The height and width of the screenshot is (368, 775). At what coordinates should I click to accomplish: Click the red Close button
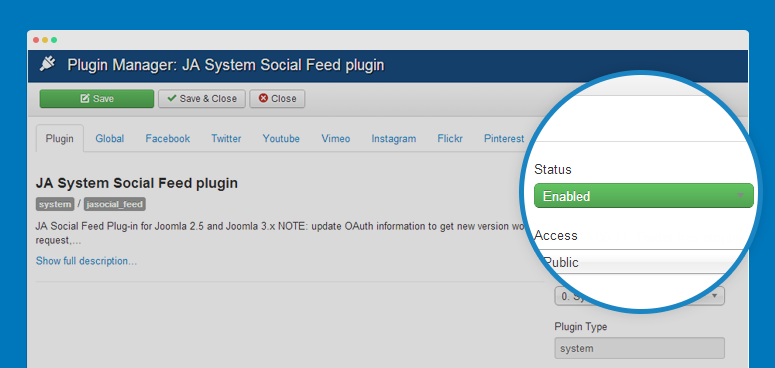(x=277, y=99)
